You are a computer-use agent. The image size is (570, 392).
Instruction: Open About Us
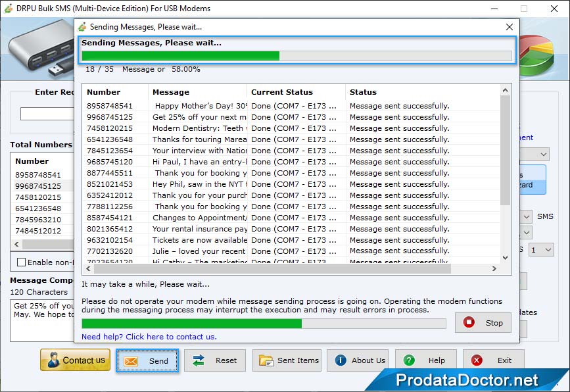tap(358, 360)
